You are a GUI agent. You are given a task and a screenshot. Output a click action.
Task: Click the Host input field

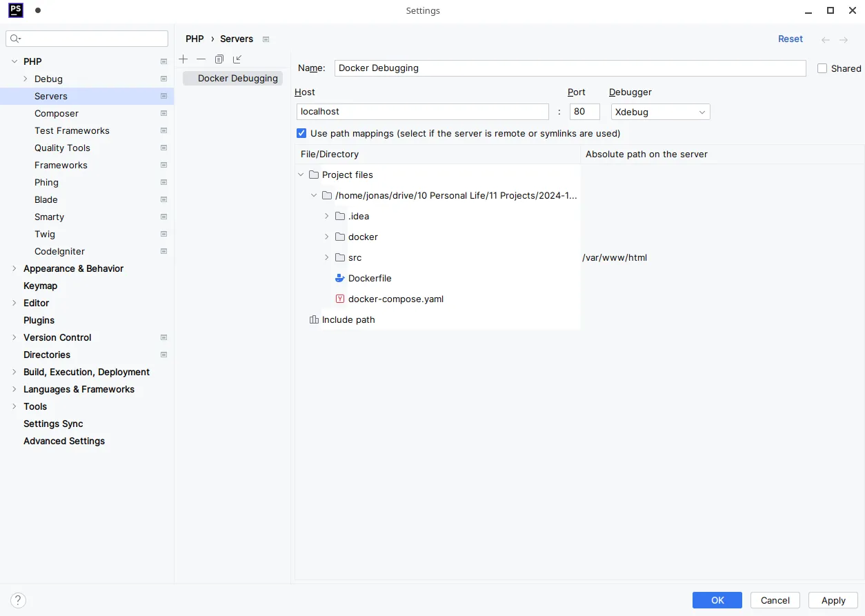(x=422, y=112)
